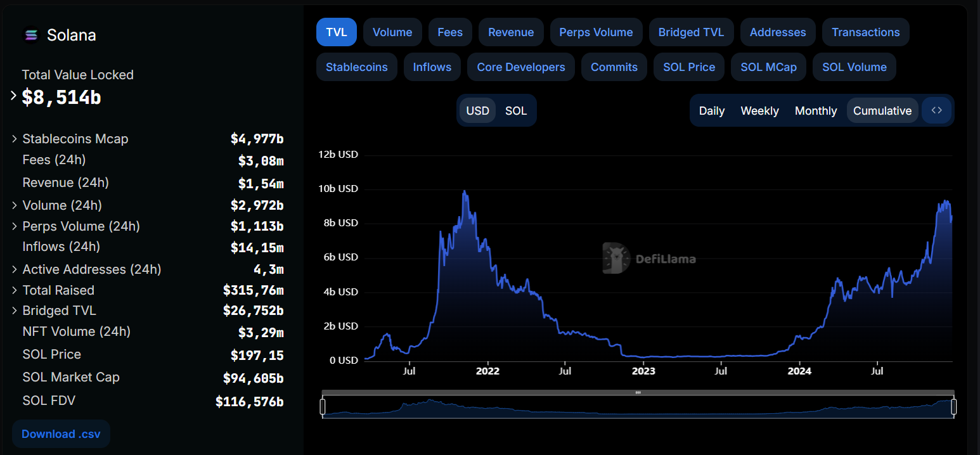Click the Revenue (24h) row label

click(65, 183)
